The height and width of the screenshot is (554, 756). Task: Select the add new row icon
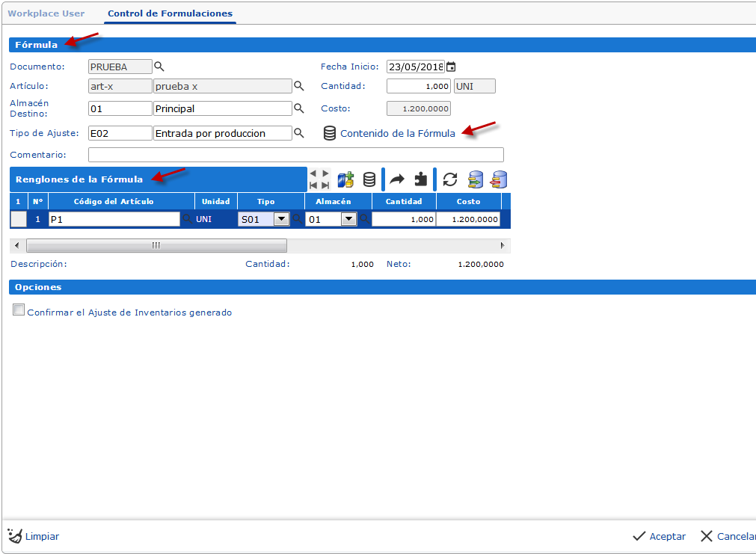coord(345,179)
